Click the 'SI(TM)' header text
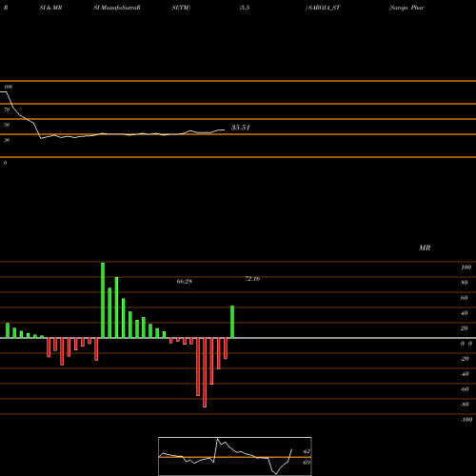The height and width of the screenshot is (476, 476). click(x=181, y=8)
